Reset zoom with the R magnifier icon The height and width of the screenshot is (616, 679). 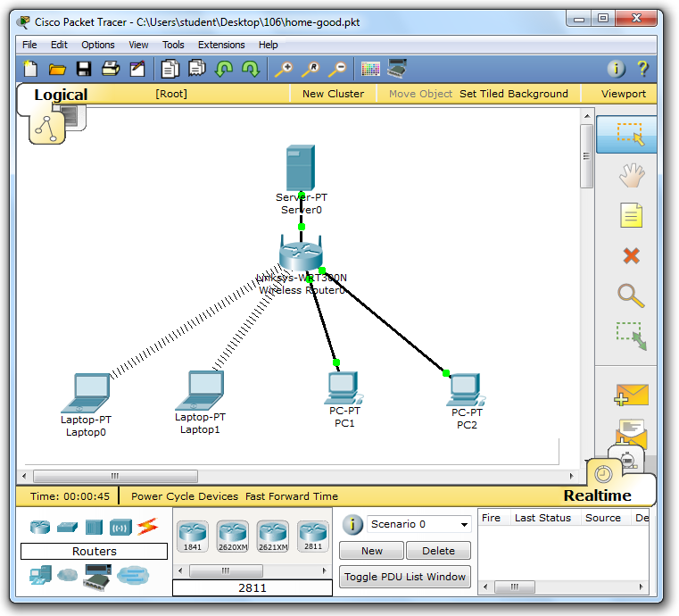coord(311,69)
